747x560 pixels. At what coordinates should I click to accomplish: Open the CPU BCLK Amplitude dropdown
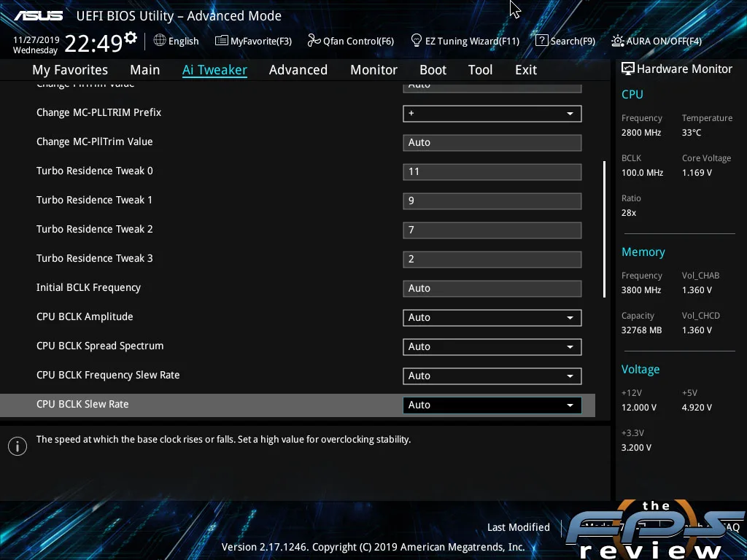(492, 318)
